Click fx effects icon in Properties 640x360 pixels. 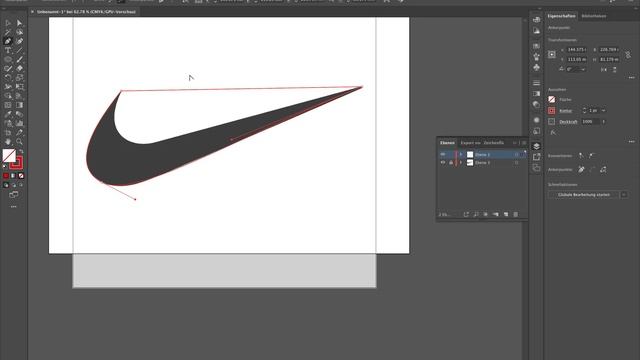(553, 133)
